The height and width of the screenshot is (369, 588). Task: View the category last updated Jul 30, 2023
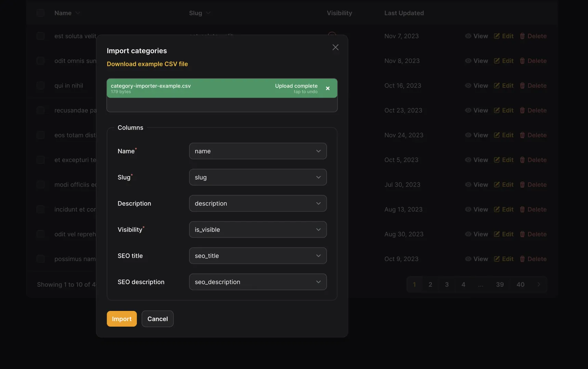[476, 184]
